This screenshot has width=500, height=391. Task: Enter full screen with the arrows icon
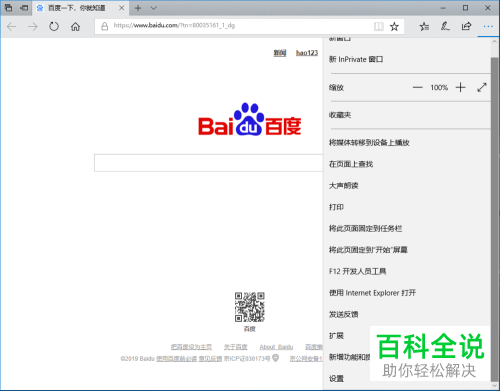[482, 88]
